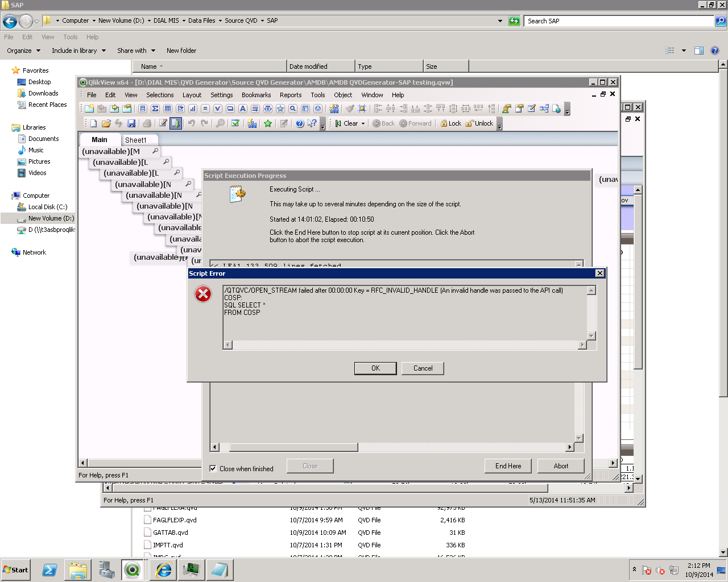This screenshot has width=728, height=582.
Task: Click the Lock selections padlock icon
Action: [450, 123]
